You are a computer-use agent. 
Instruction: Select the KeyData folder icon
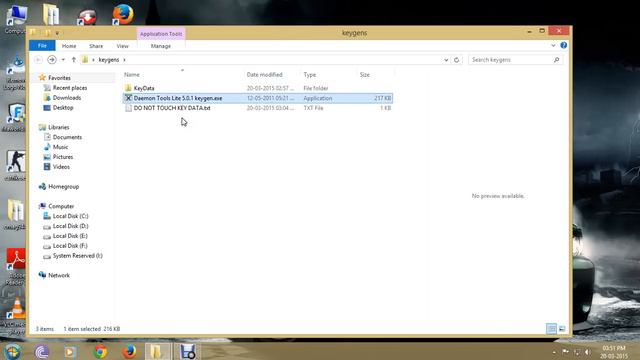(128, 88)
